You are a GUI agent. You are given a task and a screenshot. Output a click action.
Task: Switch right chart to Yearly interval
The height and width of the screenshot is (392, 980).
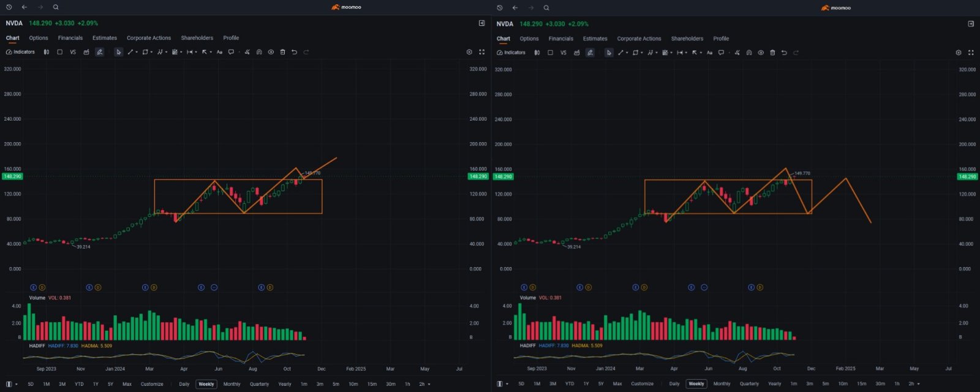775,384
